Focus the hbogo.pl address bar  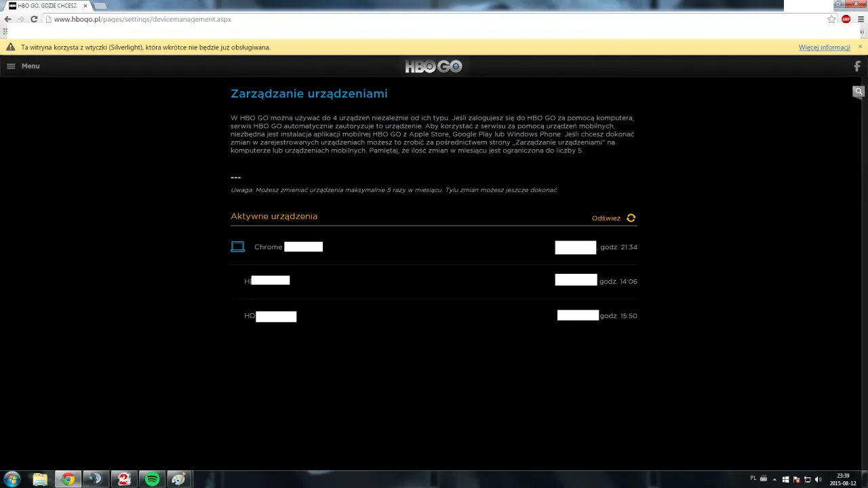point(434,19)
